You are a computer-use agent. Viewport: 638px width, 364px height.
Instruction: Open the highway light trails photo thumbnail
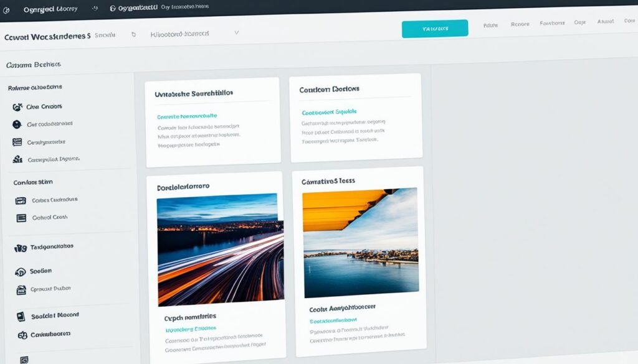[220, 249]
